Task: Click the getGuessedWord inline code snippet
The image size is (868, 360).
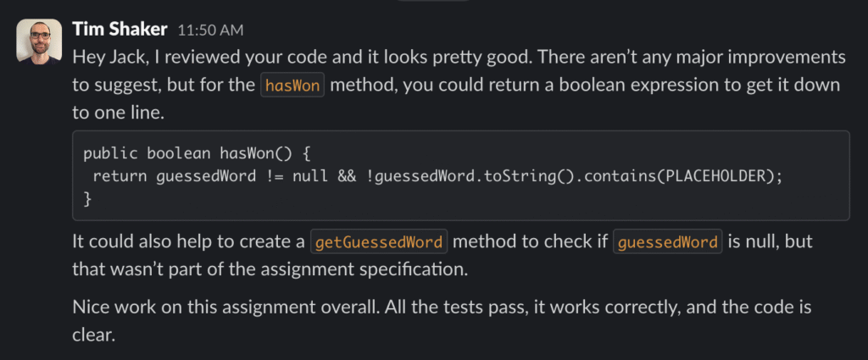Action: [379, 242]
